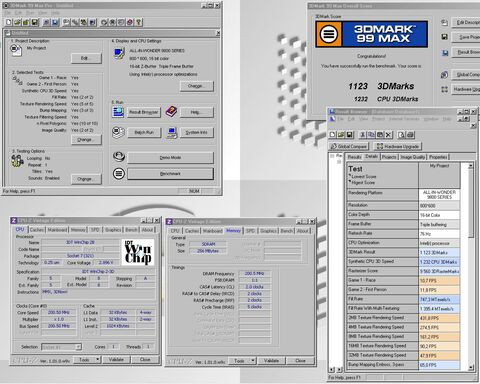Click the computer icon beside System Info

coord(172,133)
